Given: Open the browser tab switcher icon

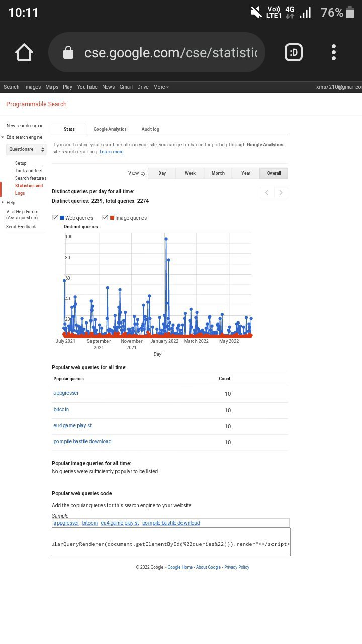Looking at the screenshot, I should pos(294,52).
